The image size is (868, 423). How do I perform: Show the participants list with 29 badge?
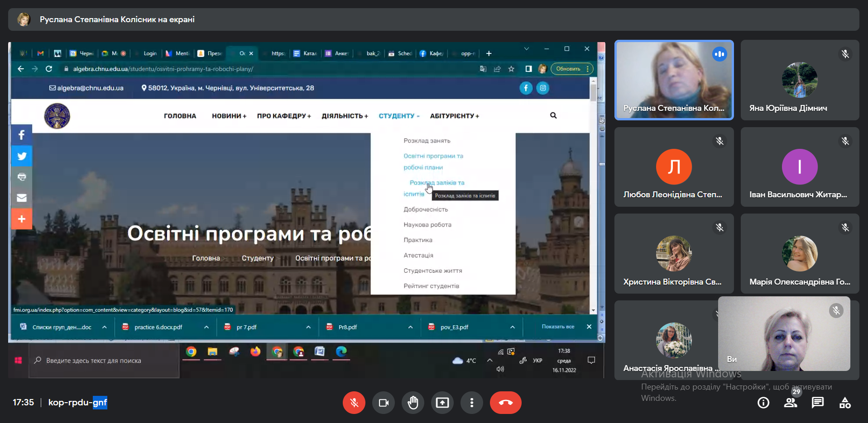tap(791, 403)
